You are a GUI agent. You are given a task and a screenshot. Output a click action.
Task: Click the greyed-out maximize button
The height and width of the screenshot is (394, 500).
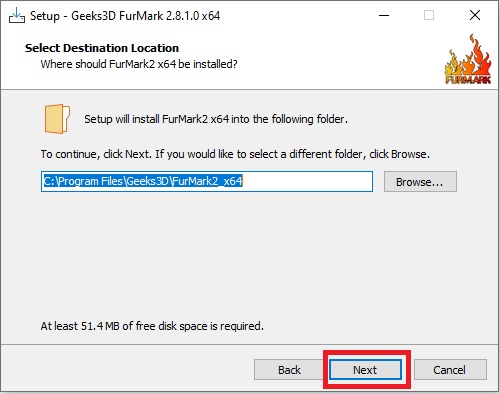(429, 15)
